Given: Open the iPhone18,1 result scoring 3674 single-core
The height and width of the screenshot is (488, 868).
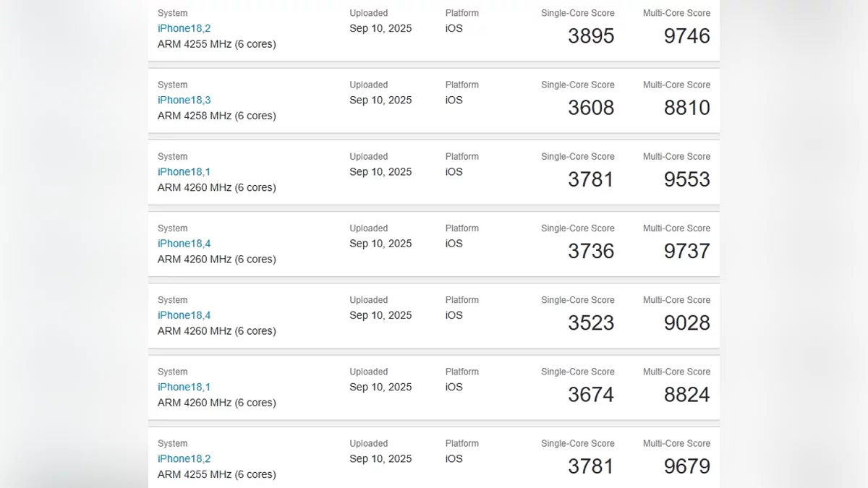Looking at the screenshot, I should 184,387.
